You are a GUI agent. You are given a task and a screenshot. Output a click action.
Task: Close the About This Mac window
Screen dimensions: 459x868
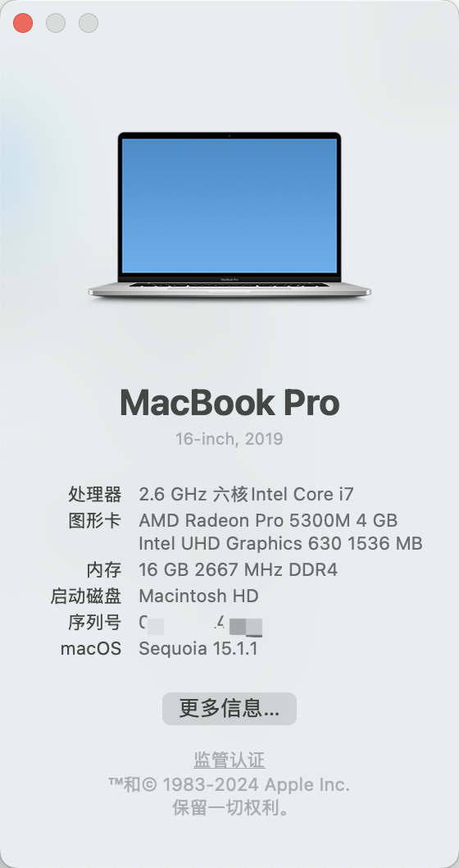23,23
